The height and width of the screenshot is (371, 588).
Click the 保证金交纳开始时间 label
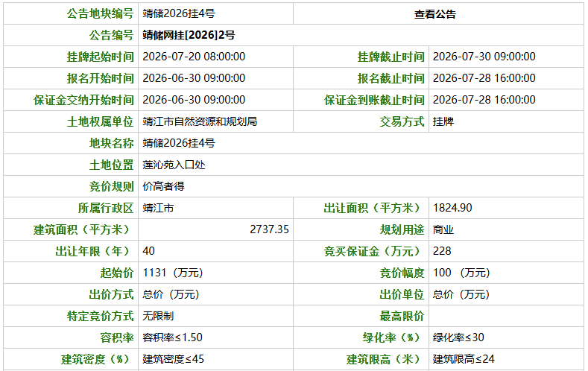click(83, 100)
